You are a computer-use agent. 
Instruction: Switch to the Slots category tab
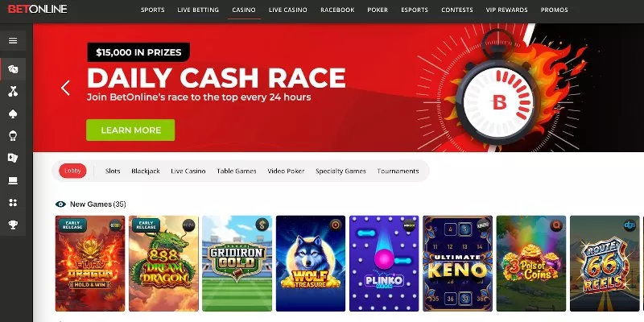coord(113,171)
